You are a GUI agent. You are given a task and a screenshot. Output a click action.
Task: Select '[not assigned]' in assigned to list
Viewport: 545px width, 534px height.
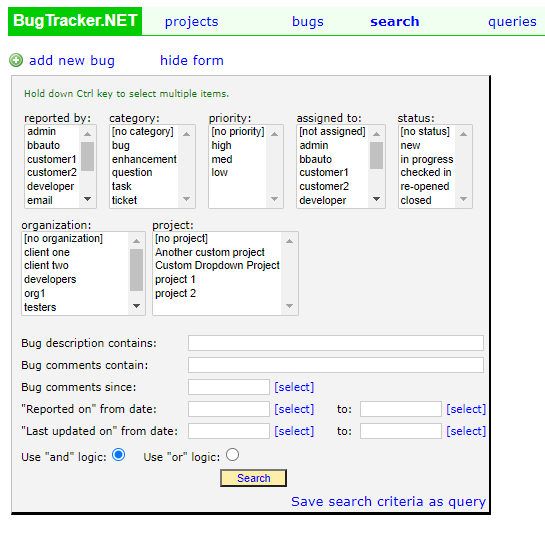(333, 131)
